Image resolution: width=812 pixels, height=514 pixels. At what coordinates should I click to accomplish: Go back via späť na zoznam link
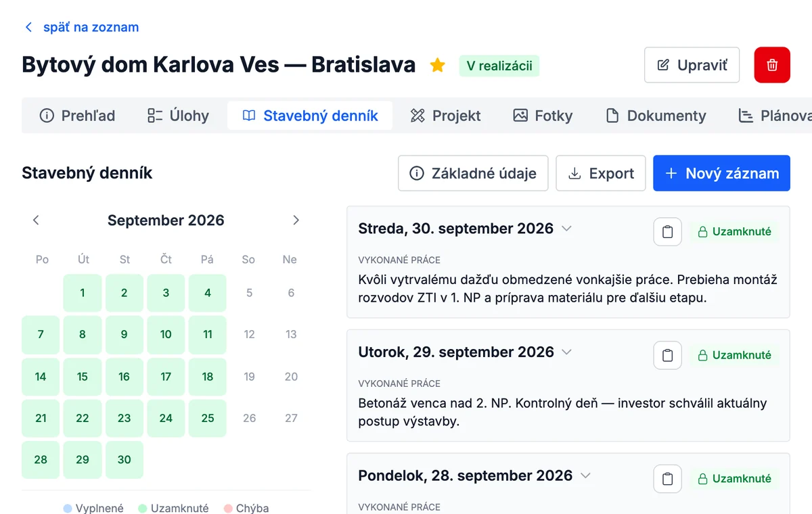click(81, 27)
